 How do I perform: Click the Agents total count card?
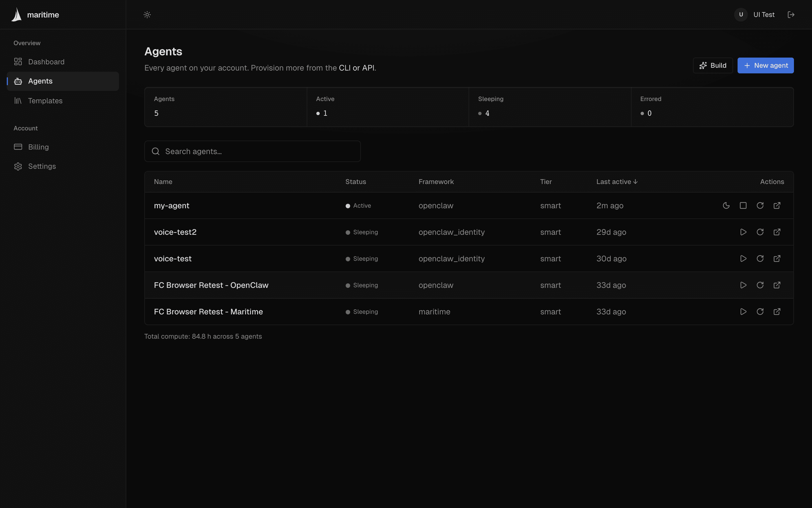tap(226, 107)
